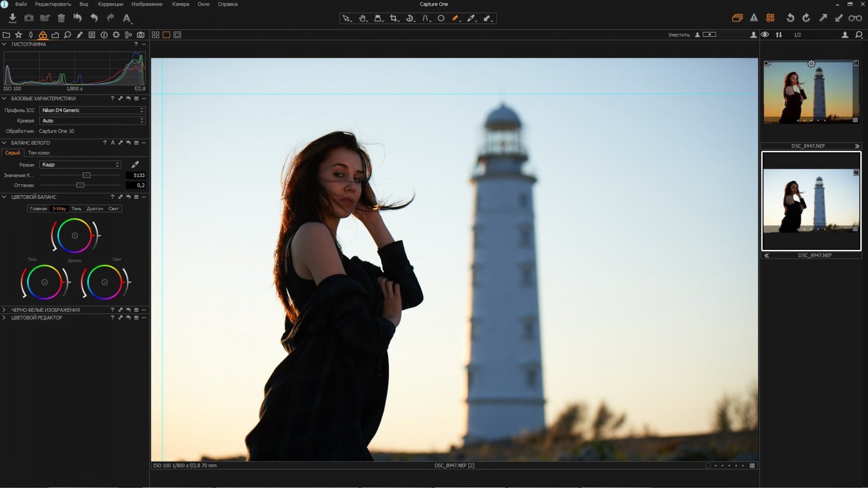Image resolution: width=868 pixels, height=488 pixels.
Task: Open the Library folder tool tab
Action: click(6, 35)
